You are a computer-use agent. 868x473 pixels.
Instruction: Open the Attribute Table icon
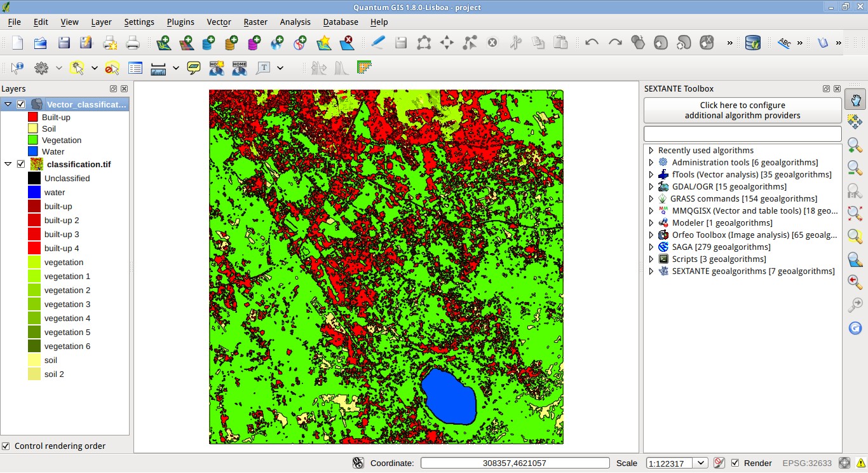[x=135, y=67]
